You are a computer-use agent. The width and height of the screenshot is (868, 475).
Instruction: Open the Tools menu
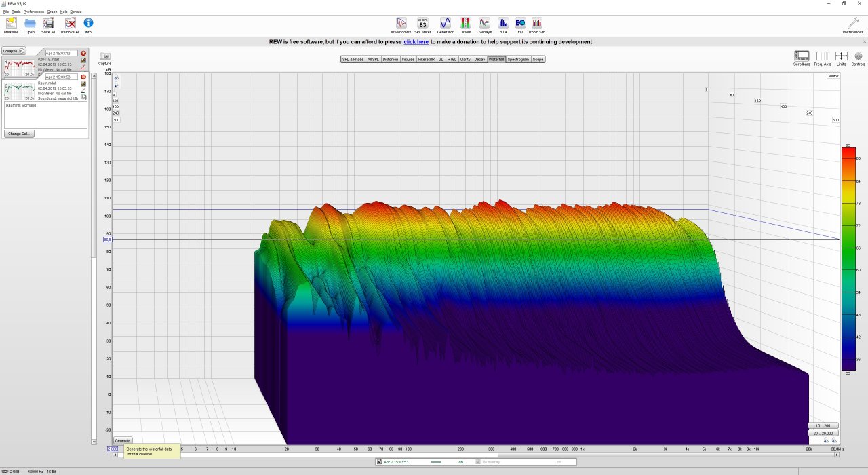(16, 12)
